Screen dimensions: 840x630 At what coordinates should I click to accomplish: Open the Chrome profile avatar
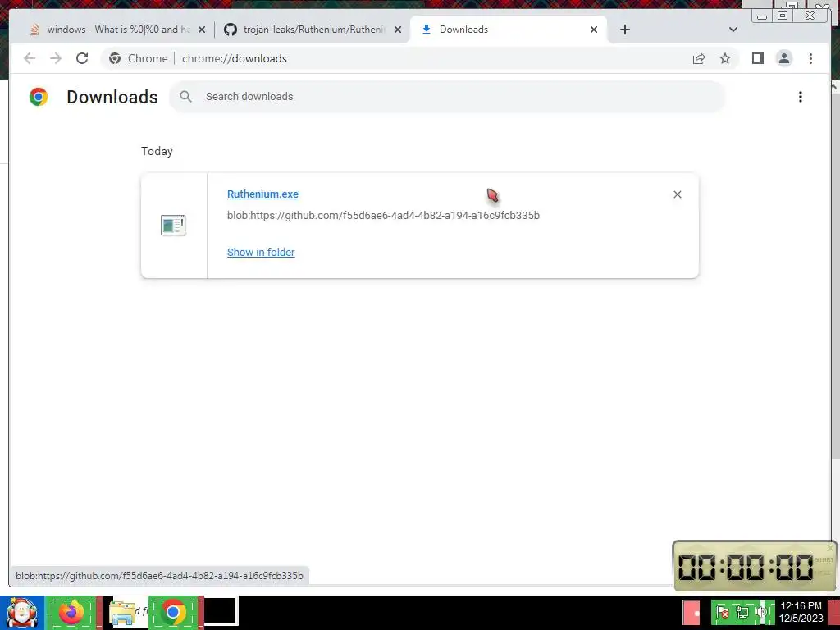click(x=783, y=58)
